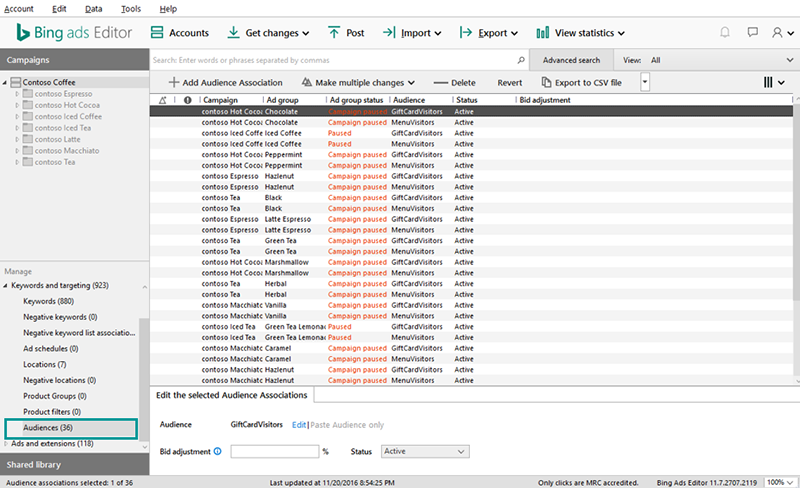Select Product Groups (0) item
Screen dimensions: 800x488
(55, 396)
